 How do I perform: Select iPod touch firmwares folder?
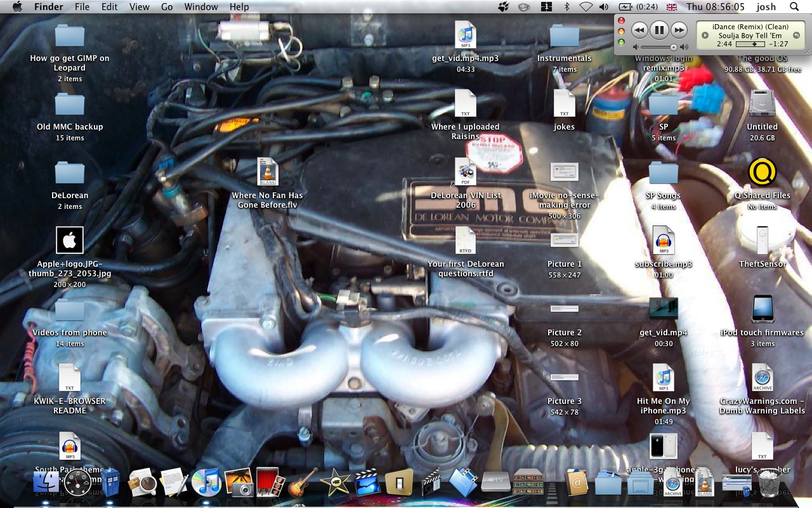pyautogui.click(x=762, y=309)
